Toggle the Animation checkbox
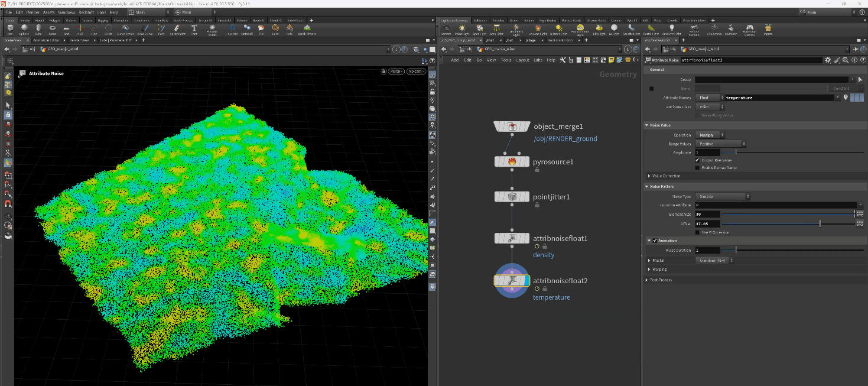 point(655,241)
